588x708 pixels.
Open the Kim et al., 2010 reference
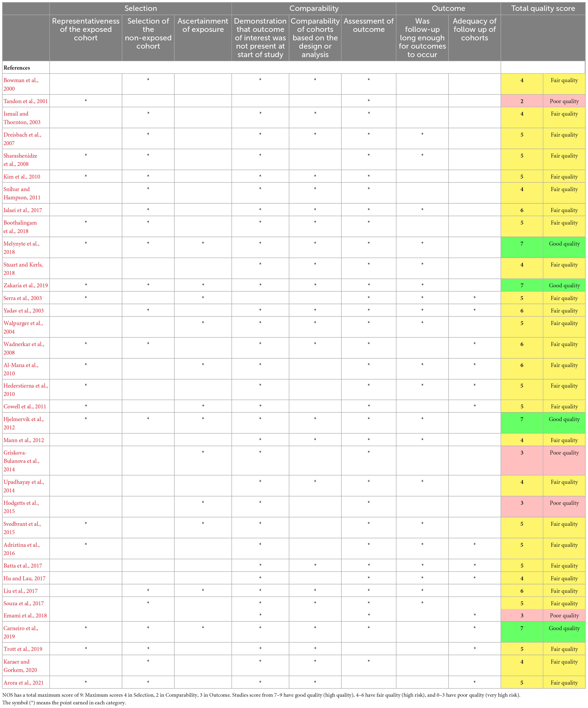point(22,177)
